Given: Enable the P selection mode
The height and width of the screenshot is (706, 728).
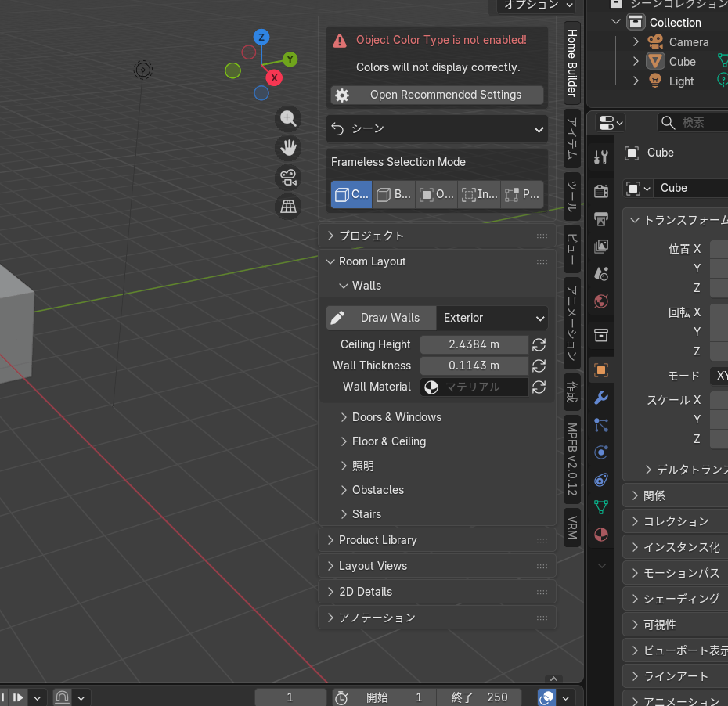Looking at the screenshot, I should (x=521, y=194).
